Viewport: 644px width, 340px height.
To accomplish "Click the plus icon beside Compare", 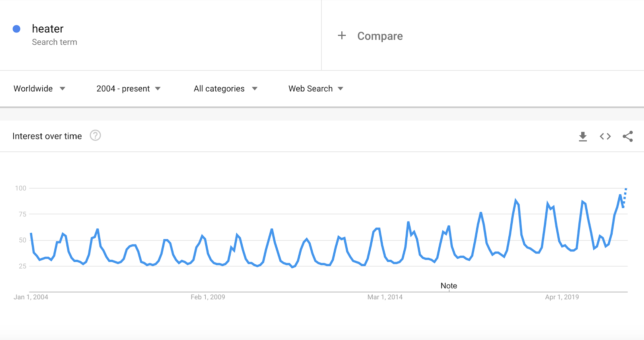I will 342,35.
